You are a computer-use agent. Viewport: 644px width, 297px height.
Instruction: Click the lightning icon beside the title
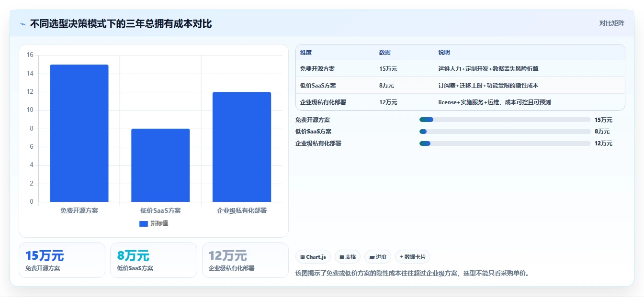pyautogui.click(x=23, y=24)
